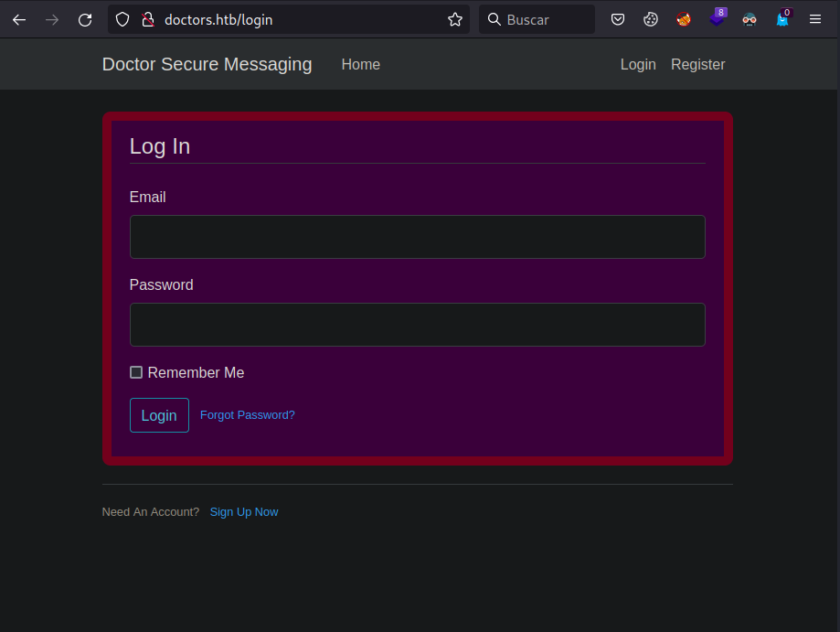840x632 pixels.
Task: Click the tracking protection shield icon
Action: click(x=122, y=19)
